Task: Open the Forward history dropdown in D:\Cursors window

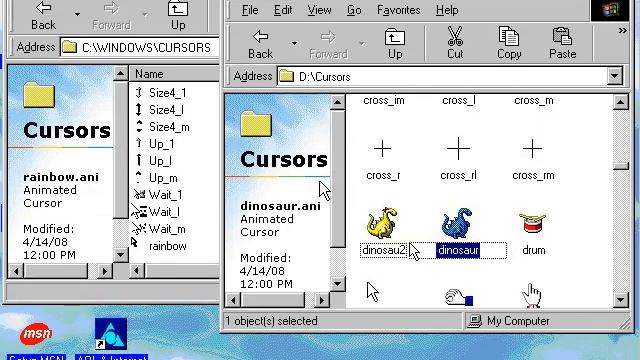Action: [x=362, y=44]
